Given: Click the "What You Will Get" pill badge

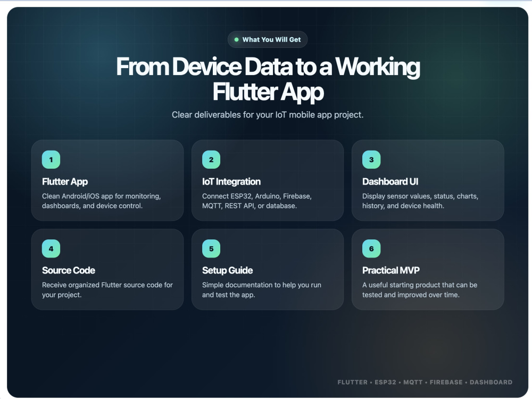Looking at the screenshot, I should 268,39.
